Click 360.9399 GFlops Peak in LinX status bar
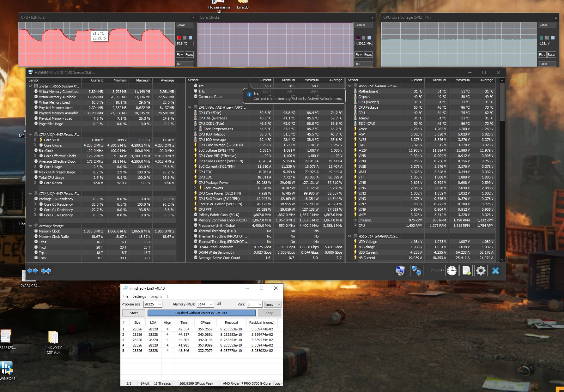The width and height of the screenshot is (564, 392). pyautogui.click(x=196, y=383)
